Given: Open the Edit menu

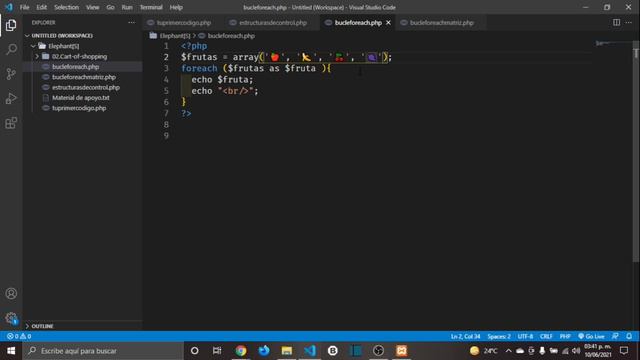Looking at the screenshot, I should (42, 7).
